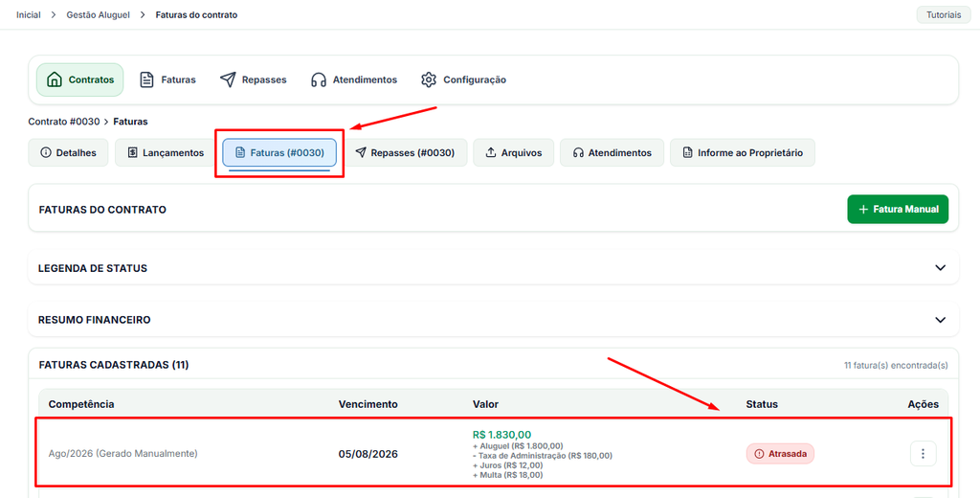Open the contract-level Atendimentos tab
The width and height of the screenshot is (980, 498).
(x=612, y=152)
